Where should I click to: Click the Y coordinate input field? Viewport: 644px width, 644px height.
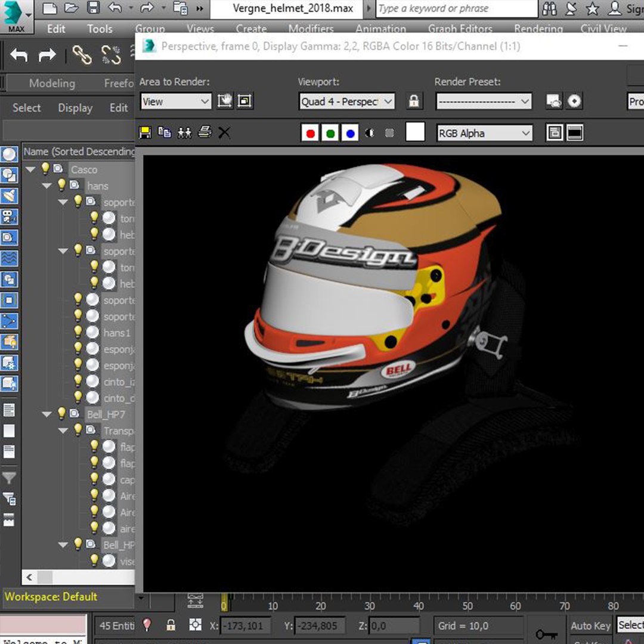coord(320,626)
